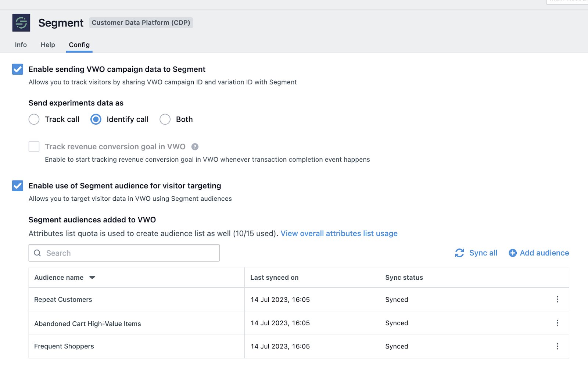Click the Synced status for Repeat Customers

click(397, 300)
